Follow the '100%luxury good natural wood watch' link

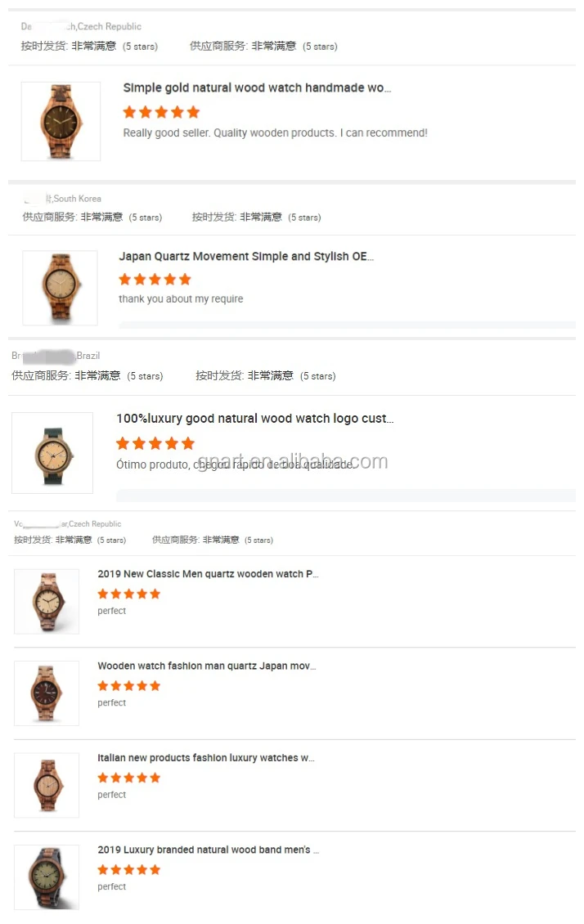(x=254, y=419)
